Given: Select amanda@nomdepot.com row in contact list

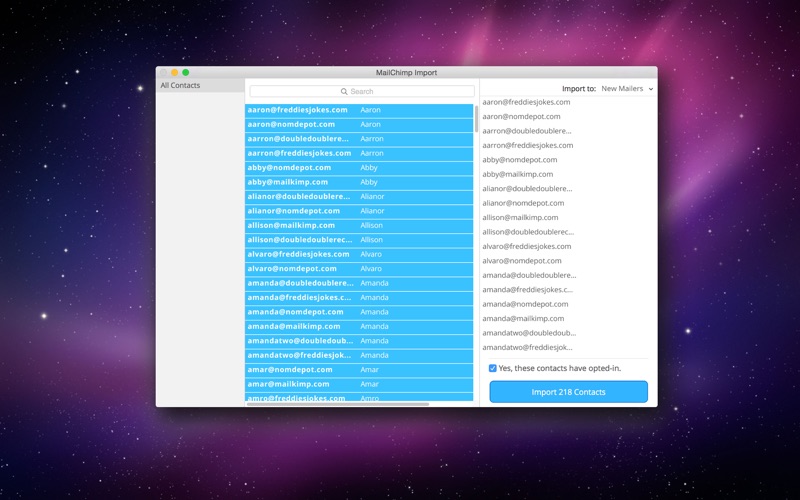Looking at the screenshot, I should pyautogui.click(x=359, y=312).
